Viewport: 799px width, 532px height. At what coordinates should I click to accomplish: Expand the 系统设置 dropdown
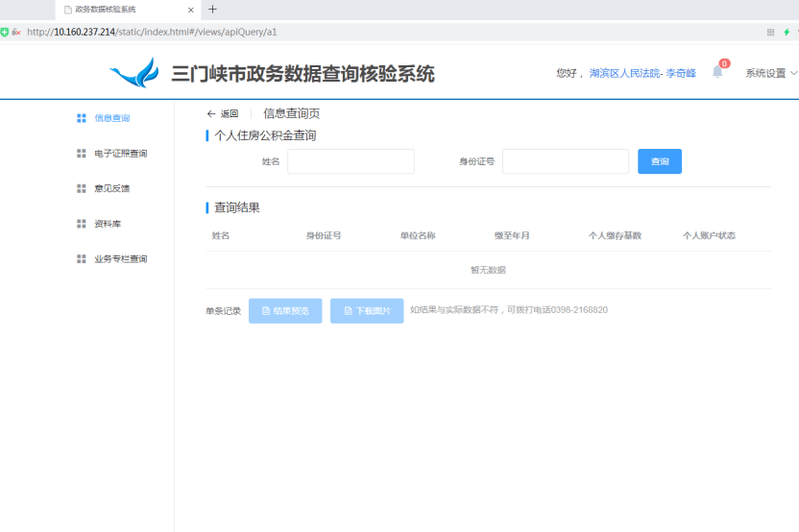771,73
